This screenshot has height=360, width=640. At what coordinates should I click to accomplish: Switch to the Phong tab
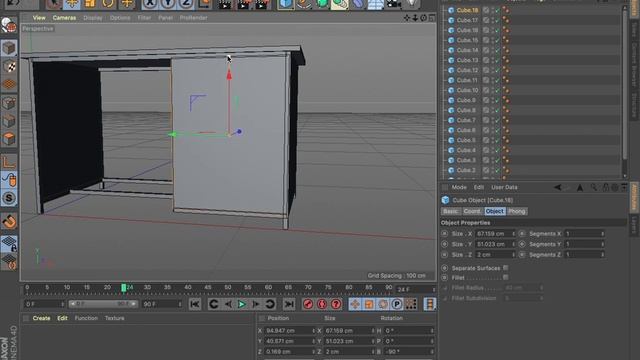click(517, 211)
